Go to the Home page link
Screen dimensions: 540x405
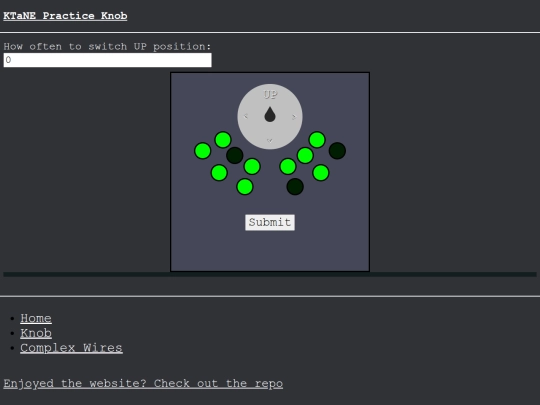pyautogui.click(x=36, y=318)
